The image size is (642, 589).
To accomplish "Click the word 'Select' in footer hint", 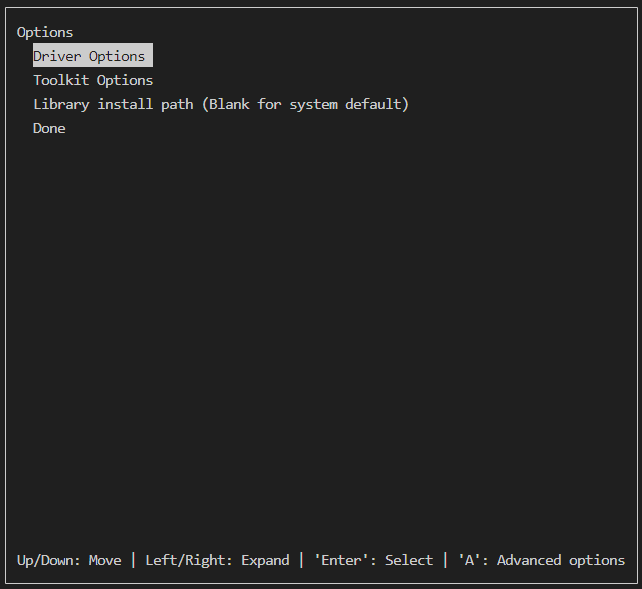I will pos(409,560).
